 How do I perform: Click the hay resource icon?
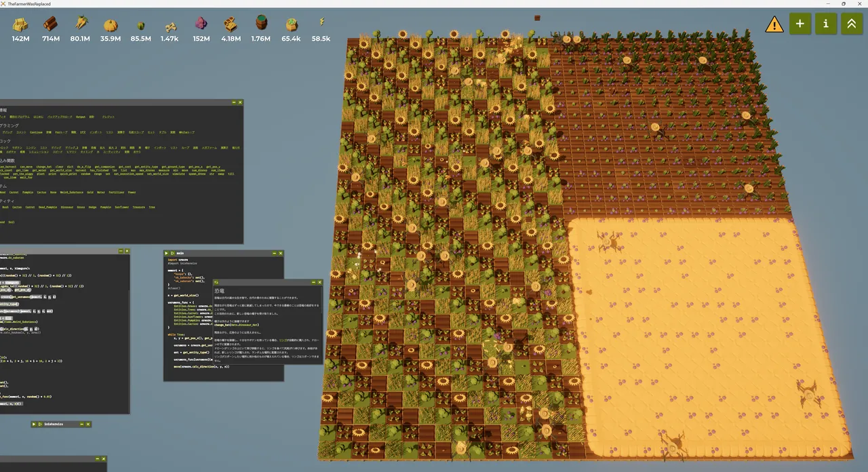21,25
